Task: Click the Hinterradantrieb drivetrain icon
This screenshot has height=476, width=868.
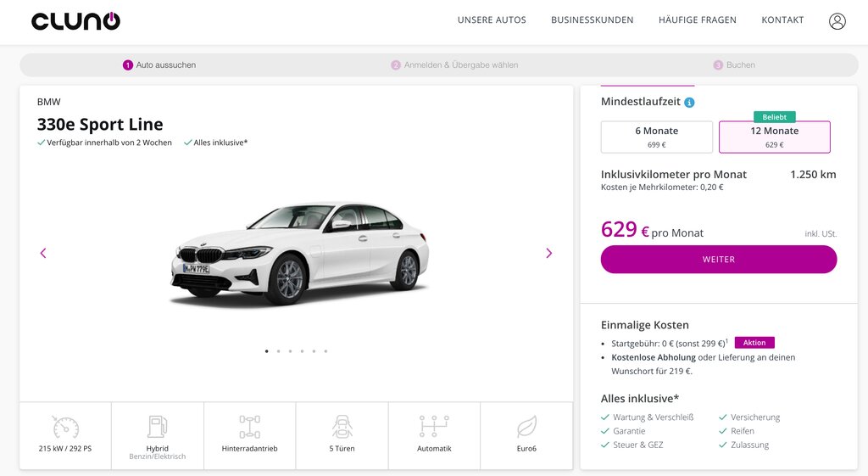Action: 250,427
